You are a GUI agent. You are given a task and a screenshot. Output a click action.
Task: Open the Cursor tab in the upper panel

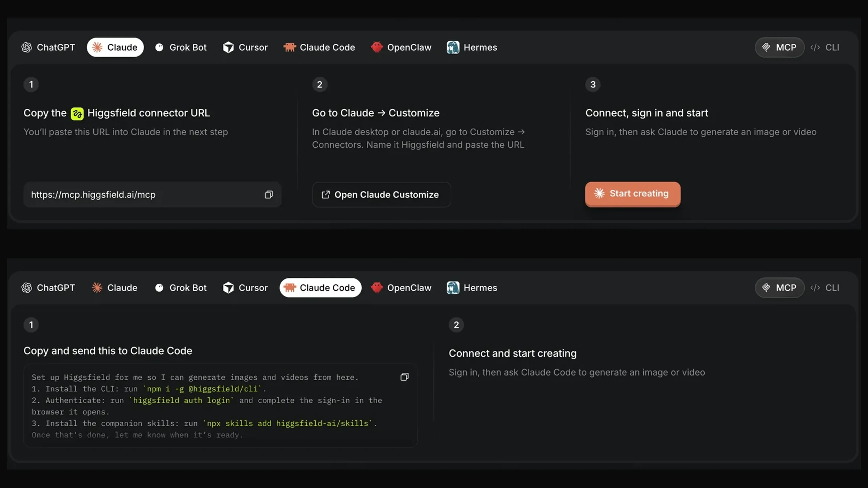(x=246, y=47)
